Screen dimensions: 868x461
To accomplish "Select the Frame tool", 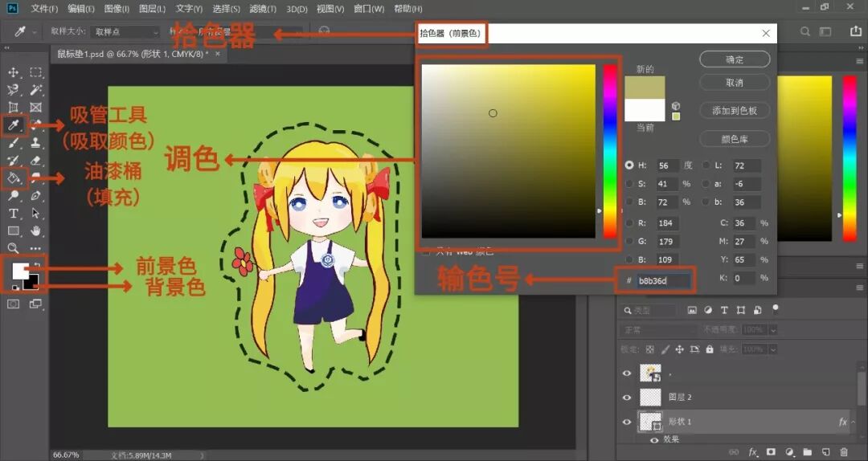I will (x=35, y=108).
